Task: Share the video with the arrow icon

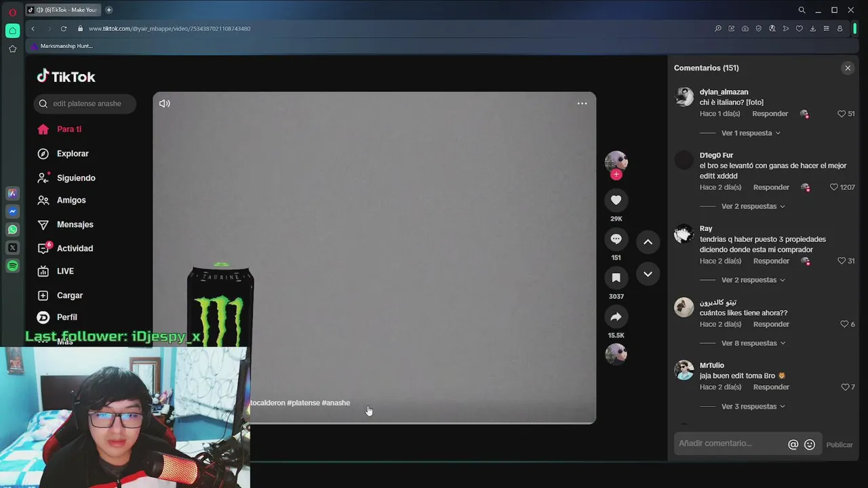Action: 616,317
